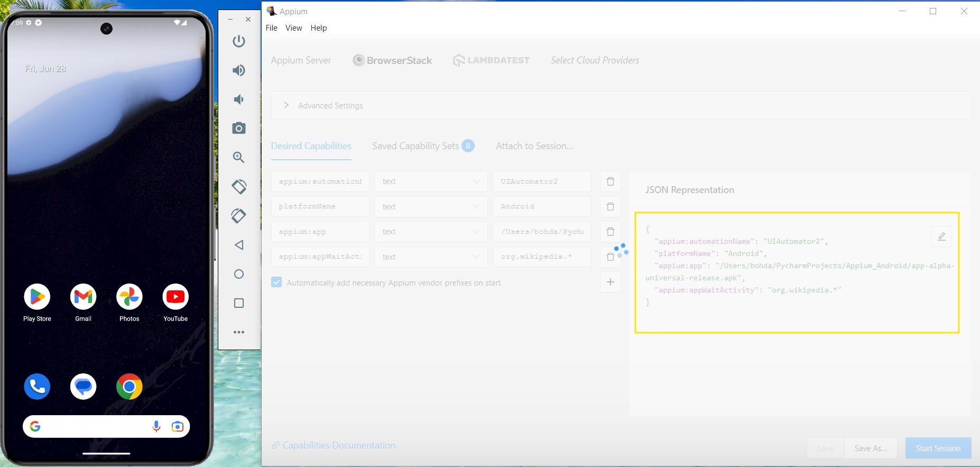Open the Phone dialer app
The image size is (980, 467).
[x=37, y=387]
